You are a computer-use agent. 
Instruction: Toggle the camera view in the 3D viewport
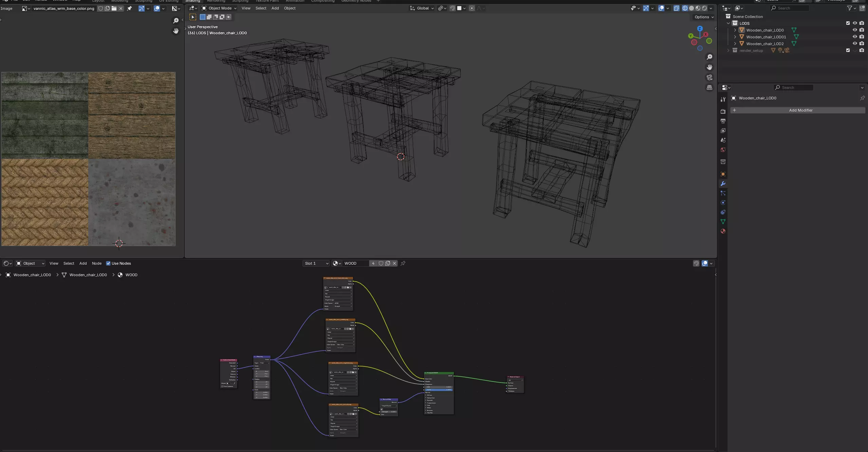tap(709, 77)
